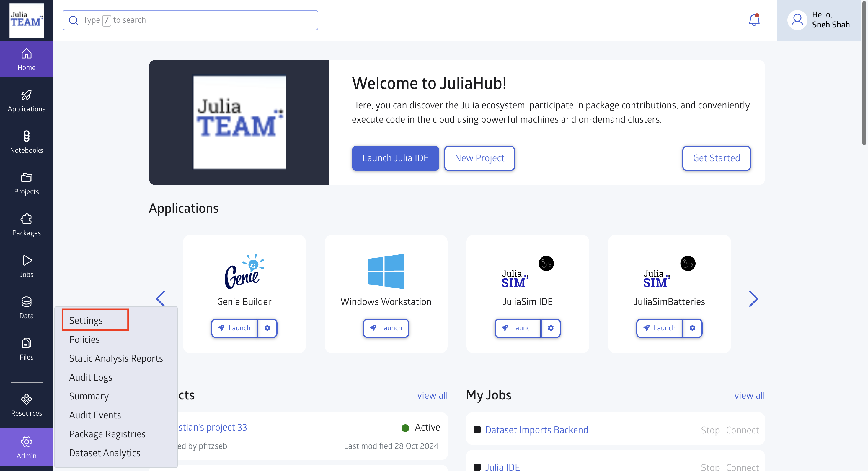
Task: Open Static Analysis Reports menu item
Action: [x=116, y=358]
